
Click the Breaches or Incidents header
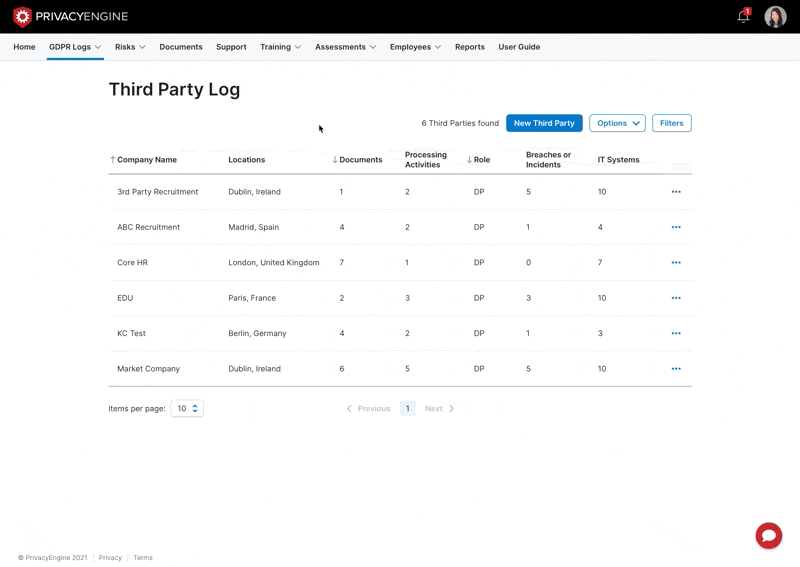(x=548, y=160)
